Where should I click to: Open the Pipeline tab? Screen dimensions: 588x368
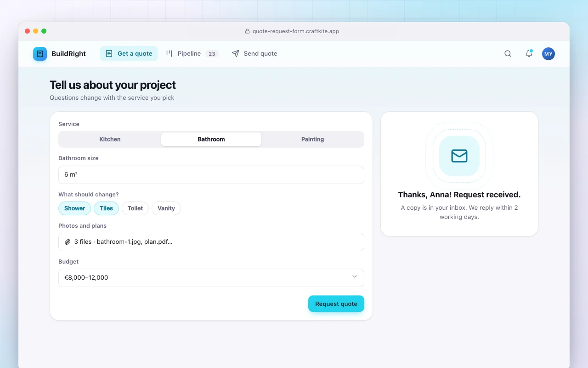[192, 54]
